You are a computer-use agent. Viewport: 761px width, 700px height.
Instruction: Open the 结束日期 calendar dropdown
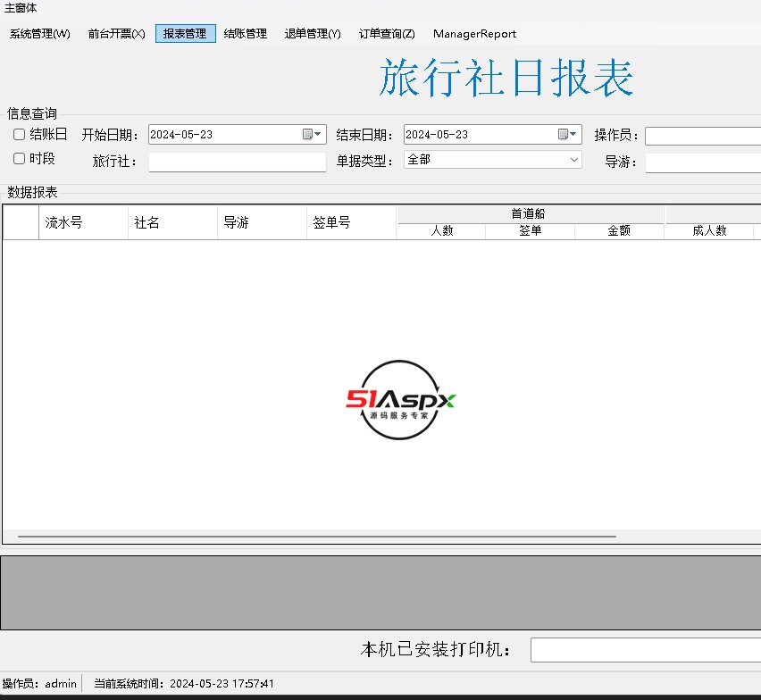(x=567, y=134)
